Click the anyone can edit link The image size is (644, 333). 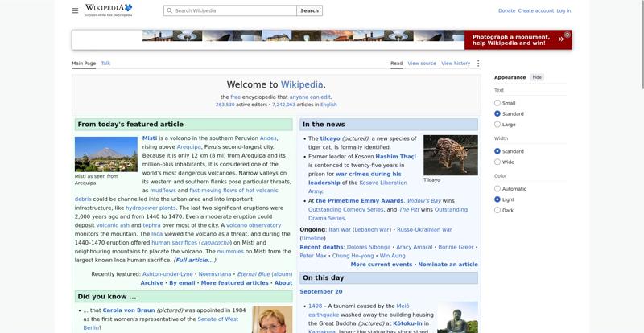310,97
